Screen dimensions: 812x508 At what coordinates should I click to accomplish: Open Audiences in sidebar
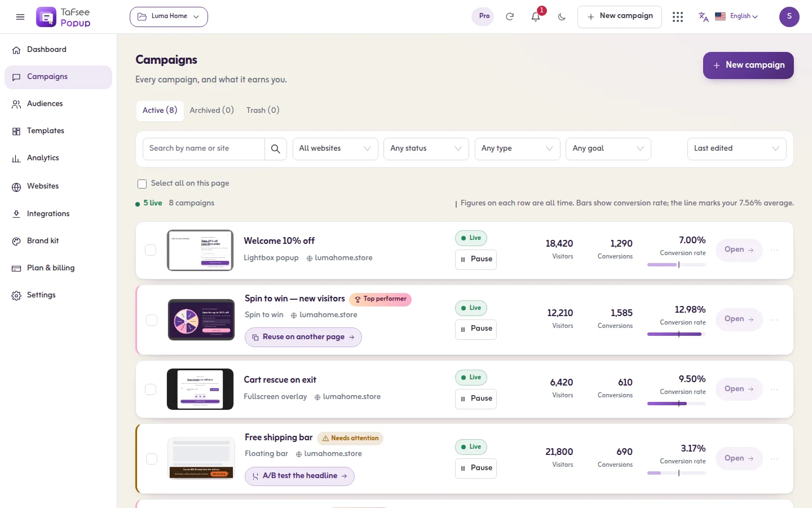pyautogui.click(x=58, y=104)
